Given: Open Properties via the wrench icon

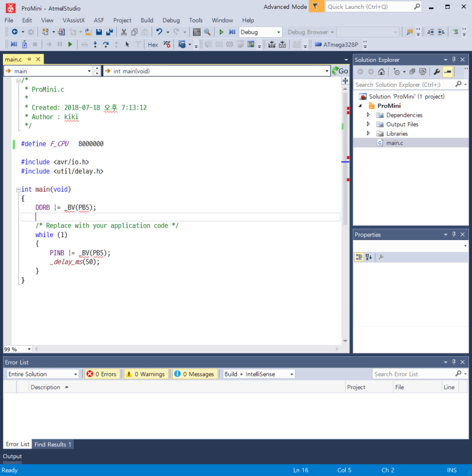Looking at the screenshot, I should pyautogui.click(x=437, y=71).
